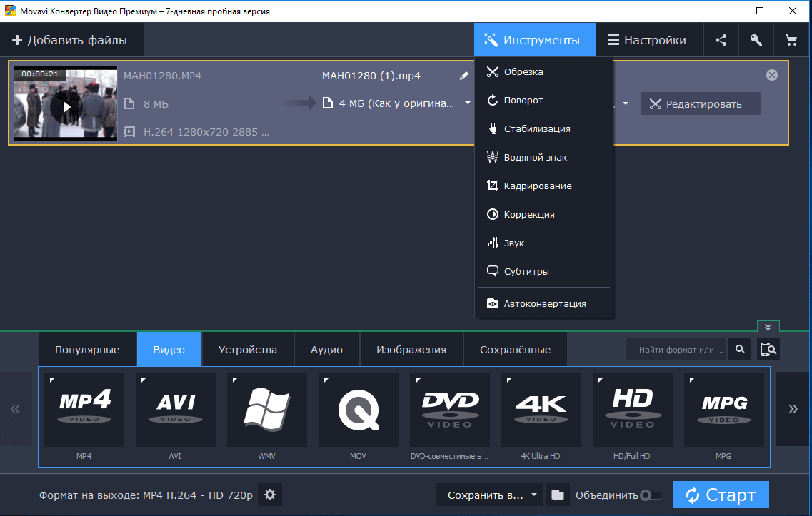This screenshot has height=516, width=812.
Task: Play the MAH01280 video thumbnail
Action: [x=66, y=107]
